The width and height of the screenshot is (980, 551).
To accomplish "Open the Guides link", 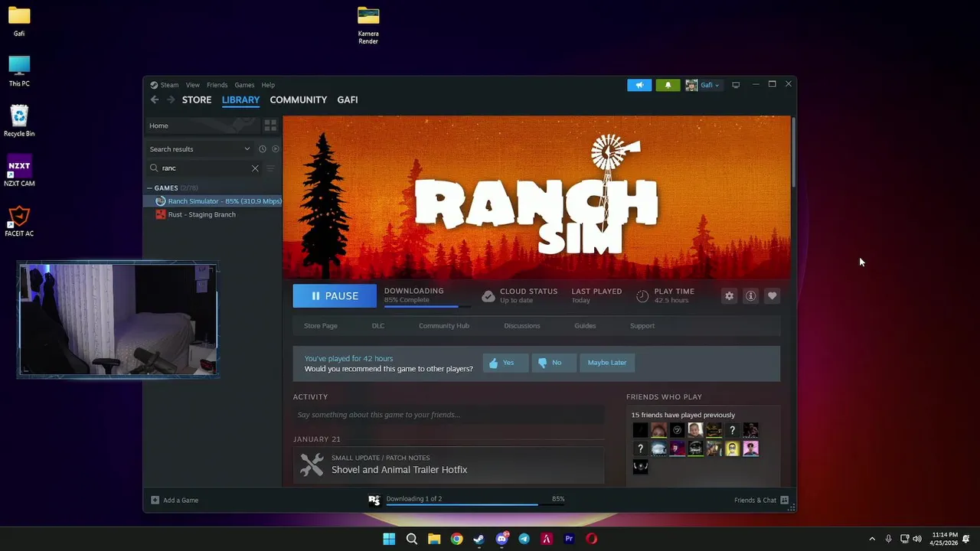I will coord(585,326).
